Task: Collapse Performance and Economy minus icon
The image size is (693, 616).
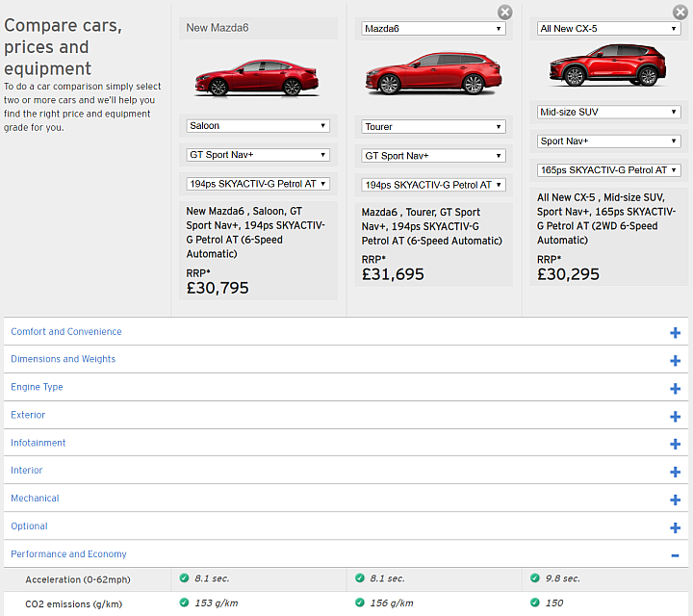Action: (x=675, y=555)
